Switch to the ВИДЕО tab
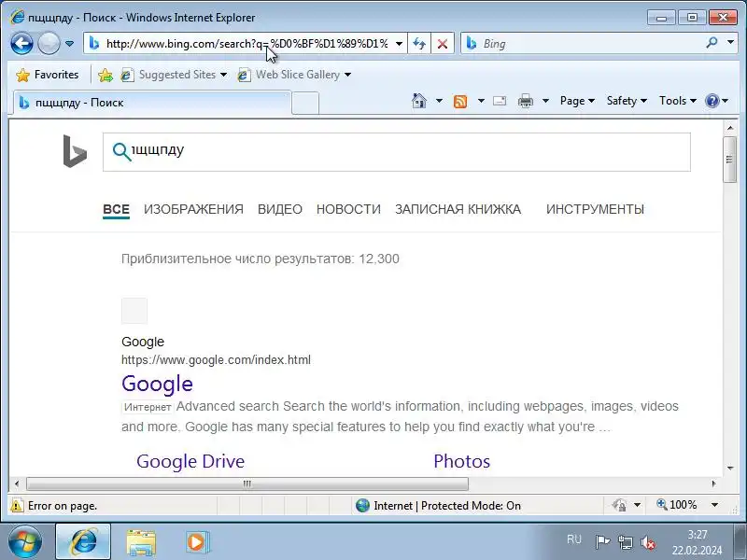The width and height of the screenshot is (747, 560). coord(279,209)
